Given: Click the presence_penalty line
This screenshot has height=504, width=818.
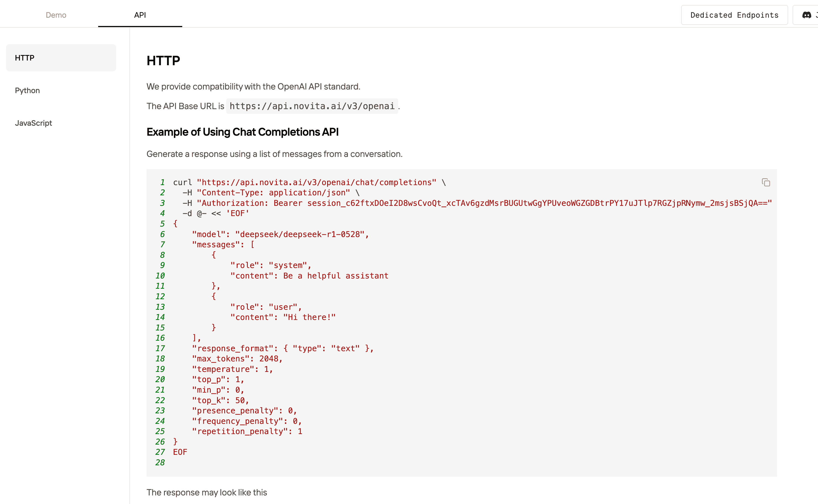Looking at the screenshot, I should 244,411.
